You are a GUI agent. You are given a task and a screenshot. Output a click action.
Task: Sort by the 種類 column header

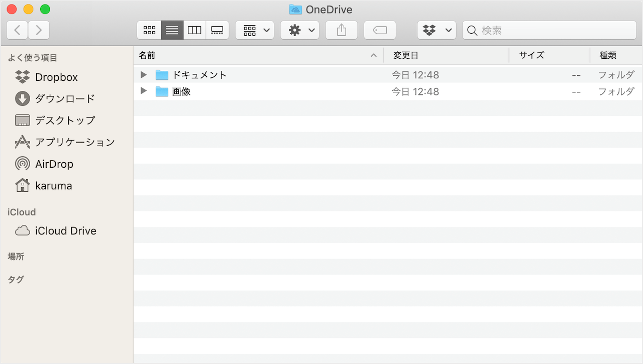click(616, 55)
